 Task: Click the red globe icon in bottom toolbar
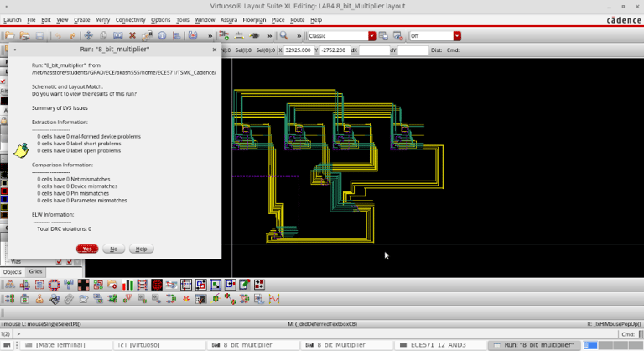(157, 285)
